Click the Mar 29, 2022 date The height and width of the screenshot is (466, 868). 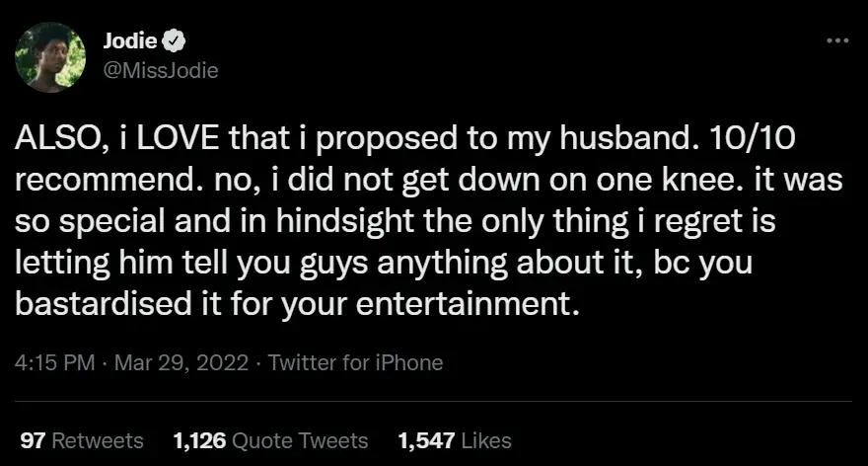173,362
